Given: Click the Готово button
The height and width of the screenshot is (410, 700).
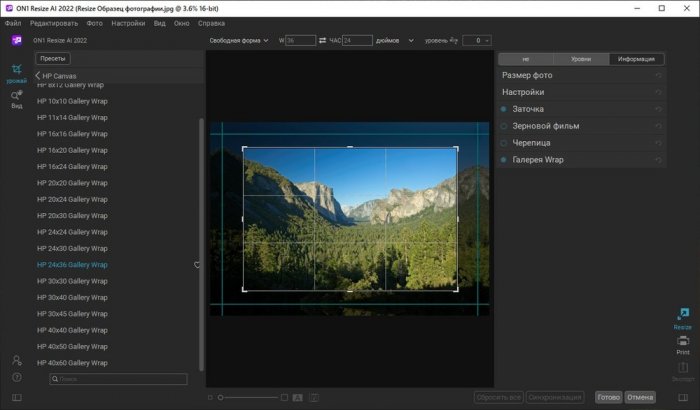Looking at the screenshot, I should point(607,397).
